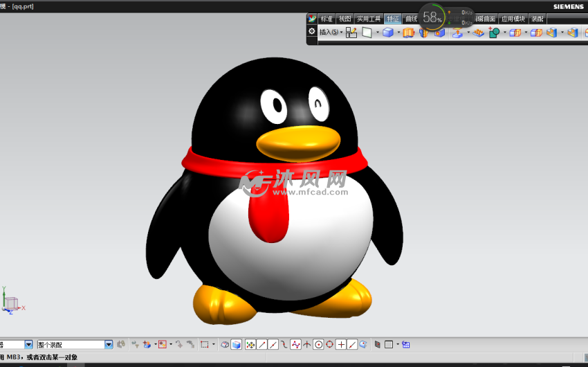Expand the dropdown arrow beside the block icon
Image resolution: width=588 pixels, height=367 pixels.
[398, 32]
